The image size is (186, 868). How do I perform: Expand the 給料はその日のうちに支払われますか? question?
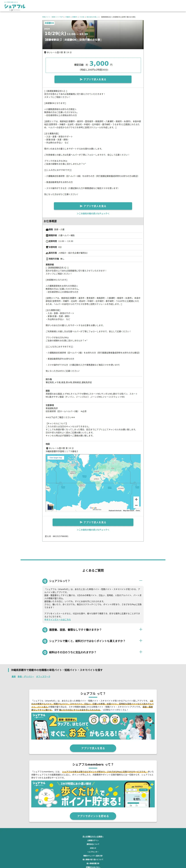pos(93,652)
